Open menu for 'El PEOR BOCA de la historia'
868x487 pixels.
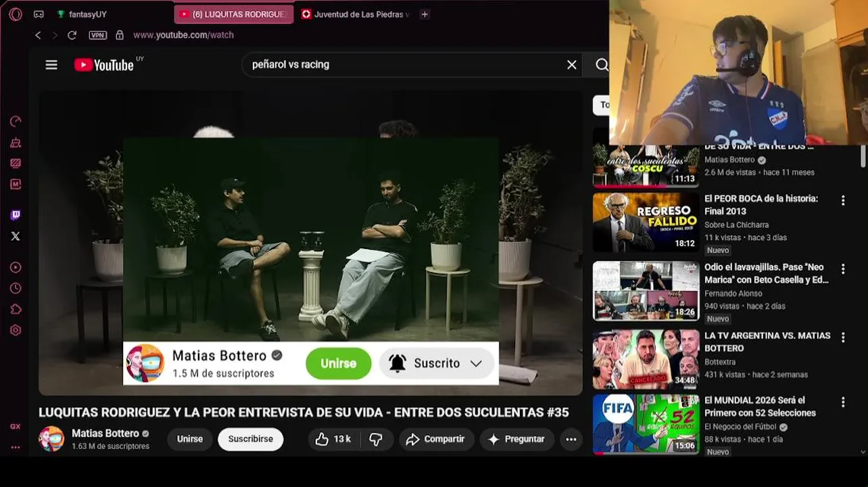click(843, 201)
